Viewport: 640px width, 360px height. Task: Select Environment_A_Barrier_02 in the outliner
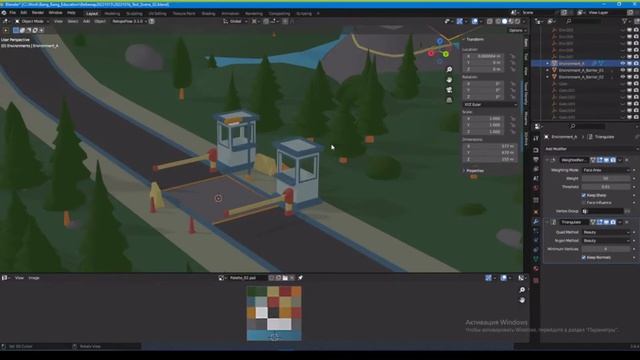coord(581,77)
